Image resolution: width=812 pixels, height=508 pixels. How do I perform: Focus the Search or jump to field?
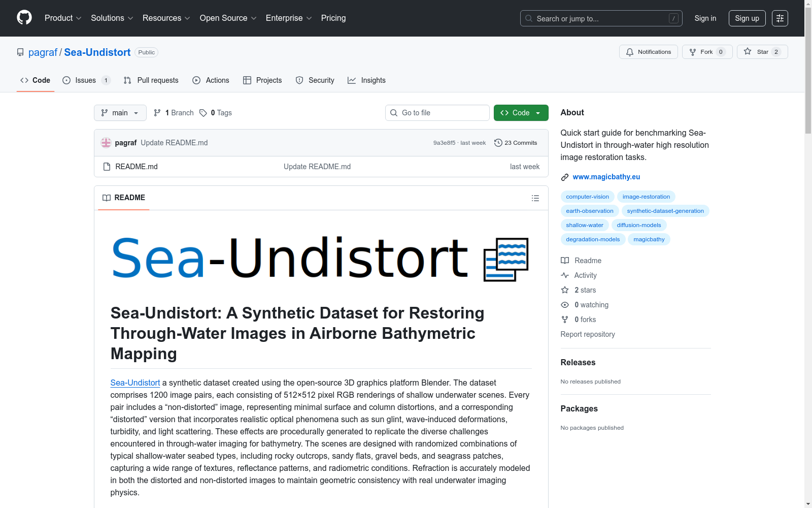(601, 18)
